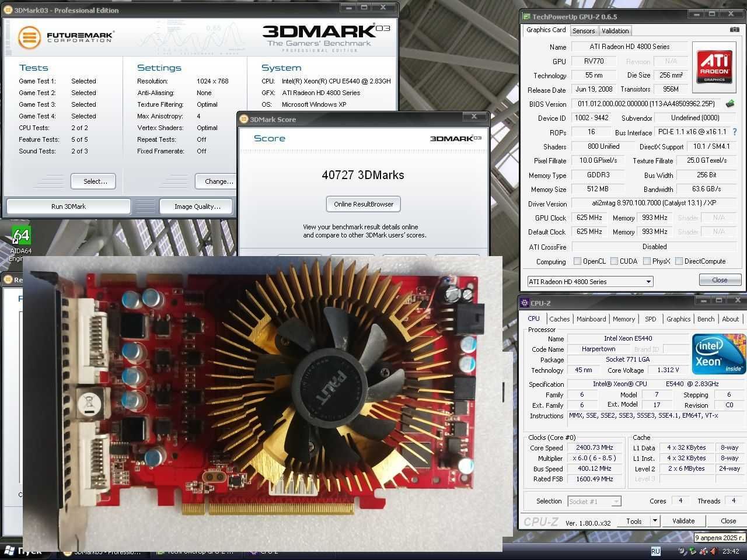Open the About tab in CPU-Z
The height and width of the screenshot is (560, 747).
(730, 319)
